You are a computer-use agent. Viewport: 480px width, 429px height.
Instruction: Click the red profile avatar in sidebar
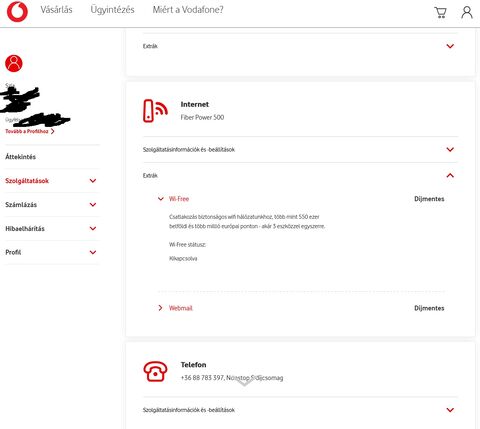tap(14, 63)
